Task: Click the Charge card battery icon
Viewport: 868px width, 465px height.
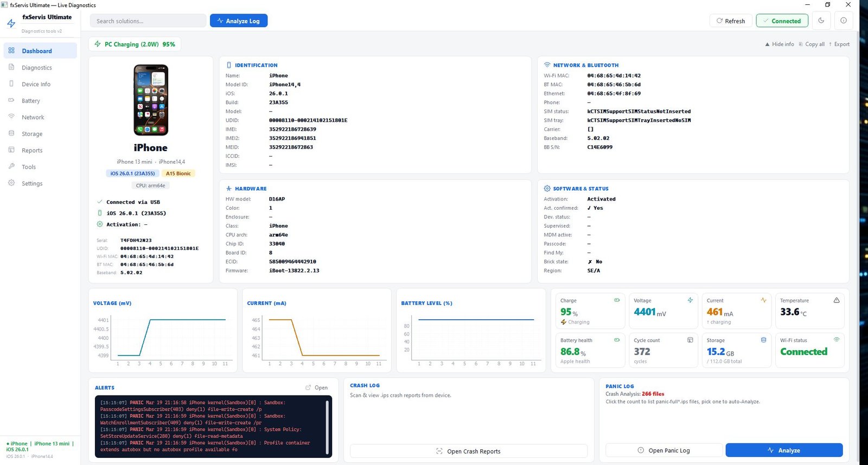Action: pyautogui.click(x=617, y=300)
